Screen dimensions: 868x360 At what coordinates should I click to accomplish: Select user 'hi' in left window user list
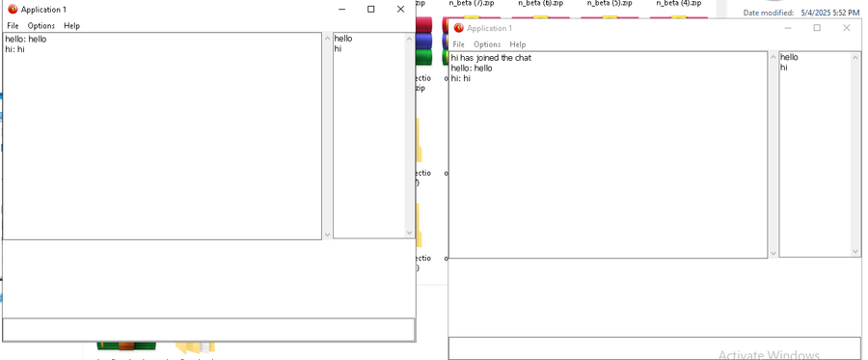[338, 48]
